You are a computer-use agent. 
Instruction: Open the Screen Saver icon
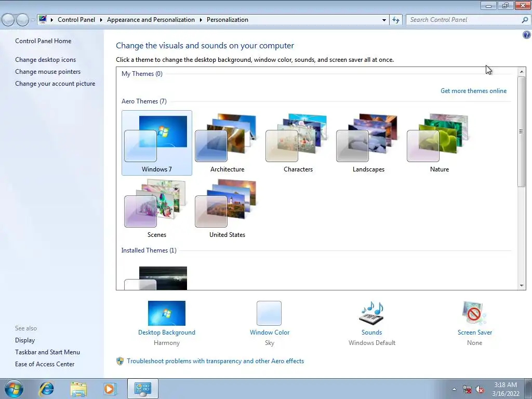point(474,313)
